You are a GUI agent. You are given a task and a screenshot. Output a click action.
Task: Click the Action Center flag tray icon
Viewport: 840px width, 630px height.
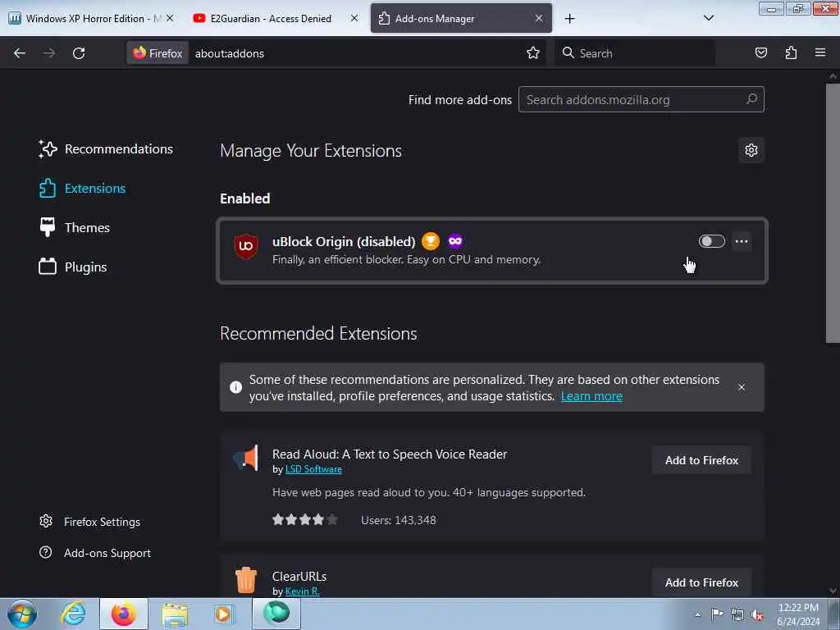(x=717, y=614)
